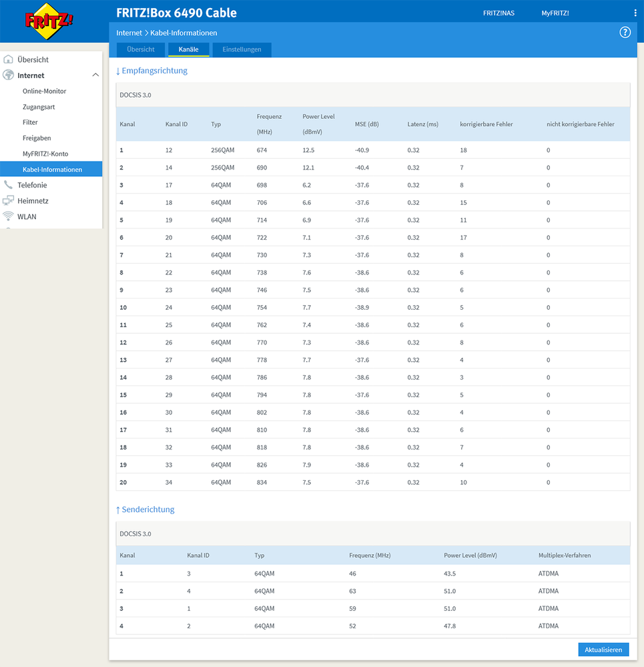Viewport: 644px width, 667px height.
Task: Open the MyFRITZ! header link
Action: click(555, 13)
